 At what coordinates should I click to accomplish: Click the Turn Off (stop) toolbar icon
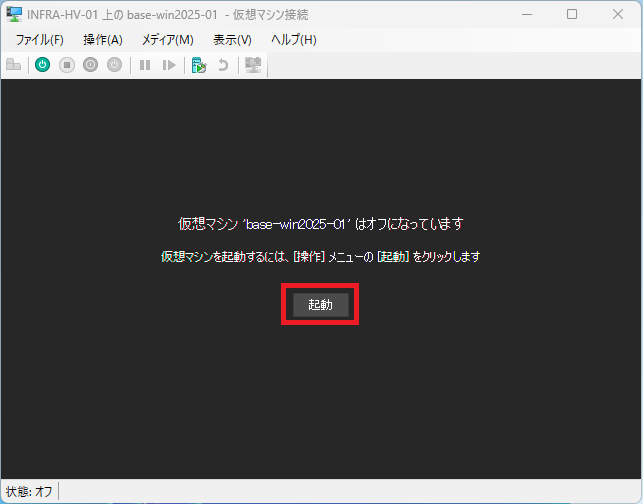pos(67,65)
